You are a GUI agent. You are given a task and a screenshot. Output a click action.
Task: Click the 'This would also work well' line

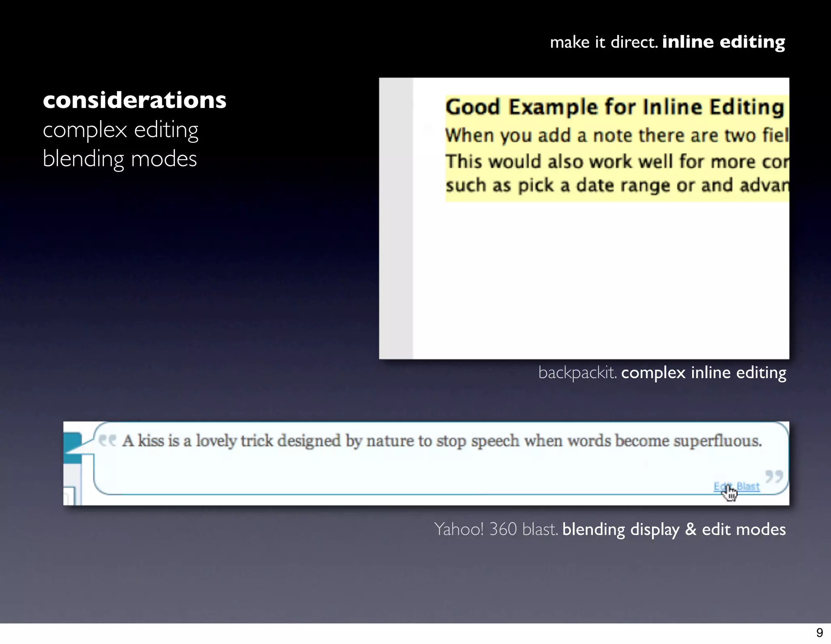point(617,162)
